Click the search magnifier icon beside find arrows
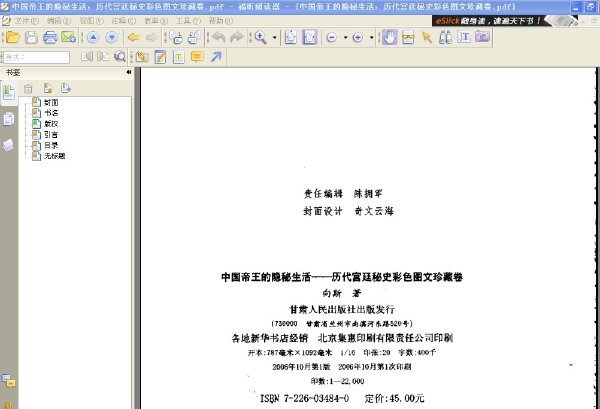The width and height of the screenshot is (600, 409). pos(120,57)
